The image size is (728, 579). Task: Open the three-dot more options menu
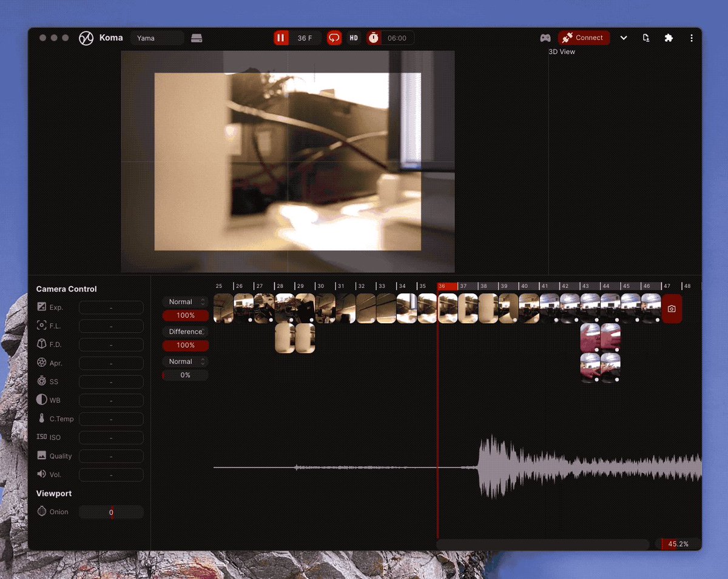click(x=692, y=38)
